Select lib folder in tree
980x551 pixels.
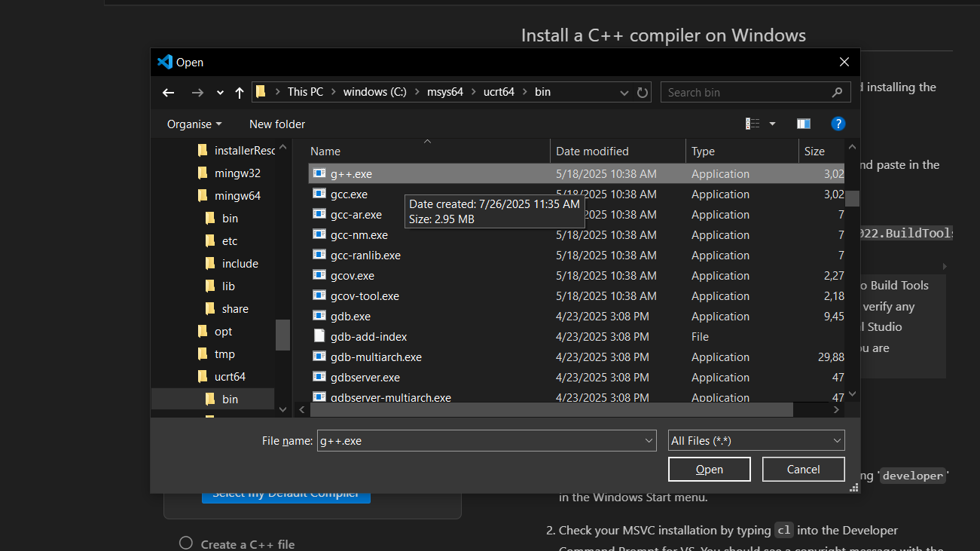220,286
